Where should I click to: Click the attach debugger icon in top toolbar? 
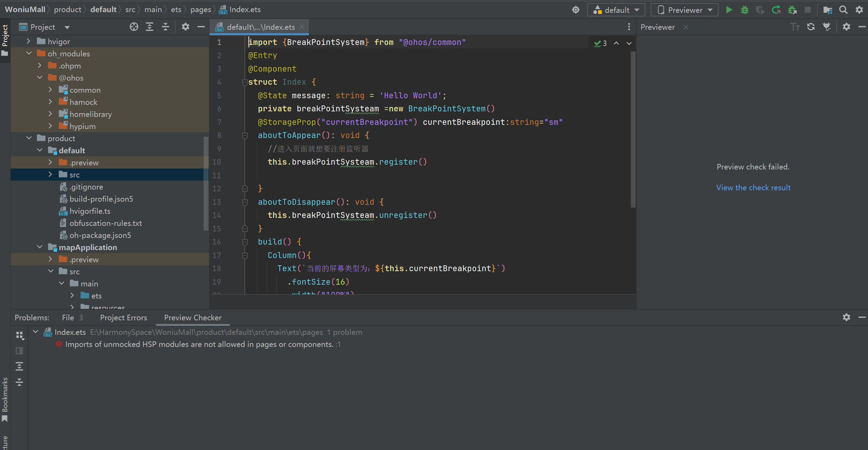pos(792,10)
